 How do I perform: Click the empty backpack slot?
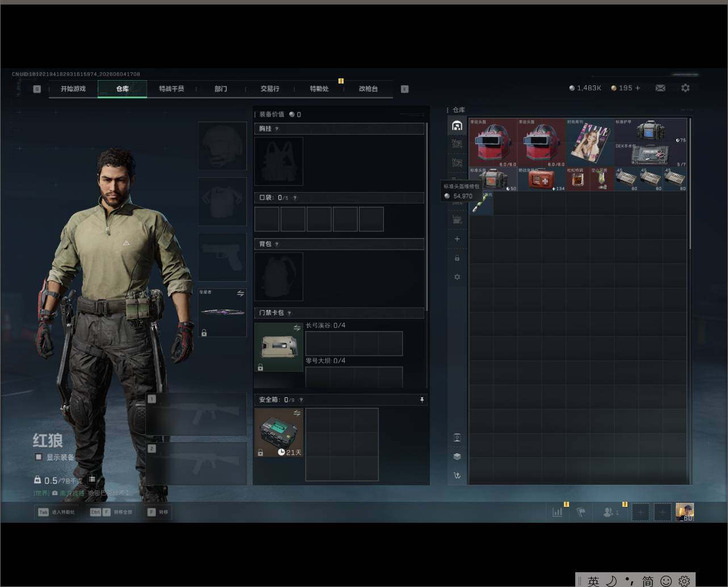point(279,277)
